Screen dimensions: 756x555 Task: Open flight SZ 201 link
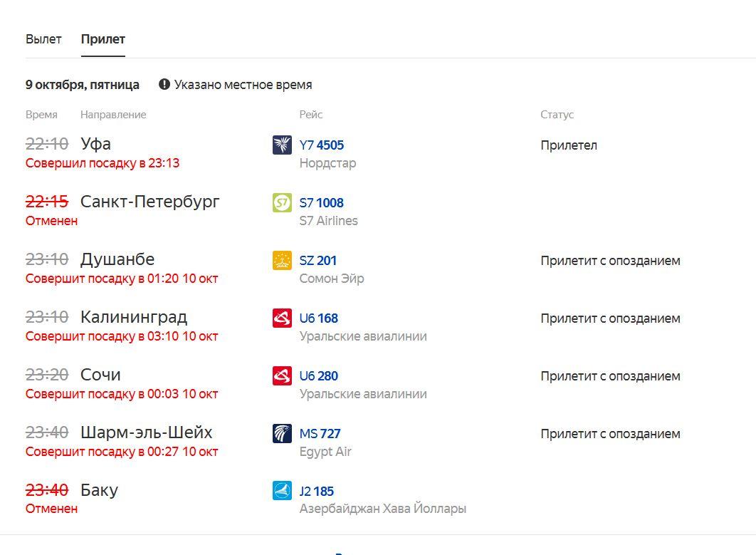click(317, 261)
